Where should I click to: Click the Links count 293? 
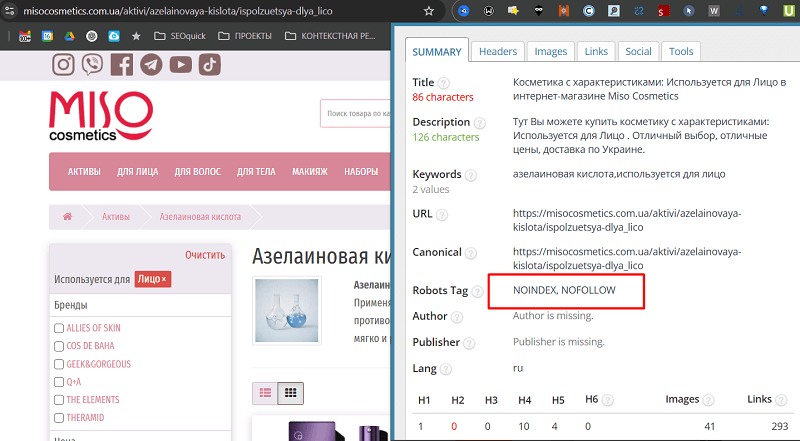point(780,426)
